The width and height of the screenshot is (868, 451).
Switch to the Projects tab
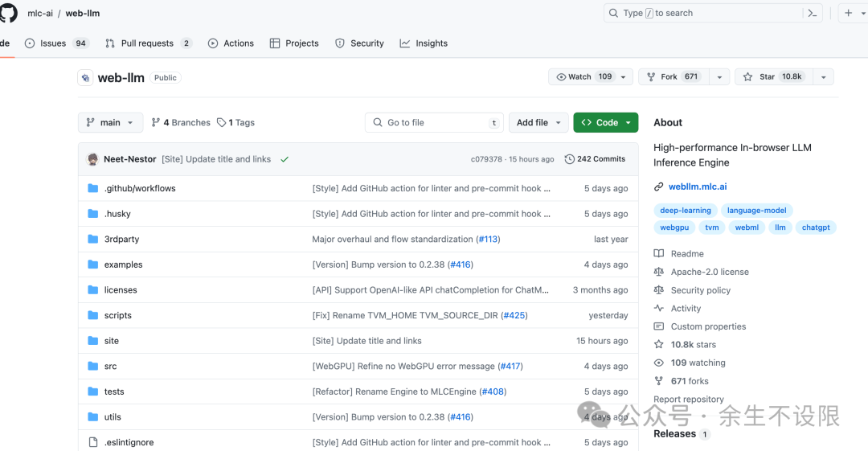[x=294, y=43]
